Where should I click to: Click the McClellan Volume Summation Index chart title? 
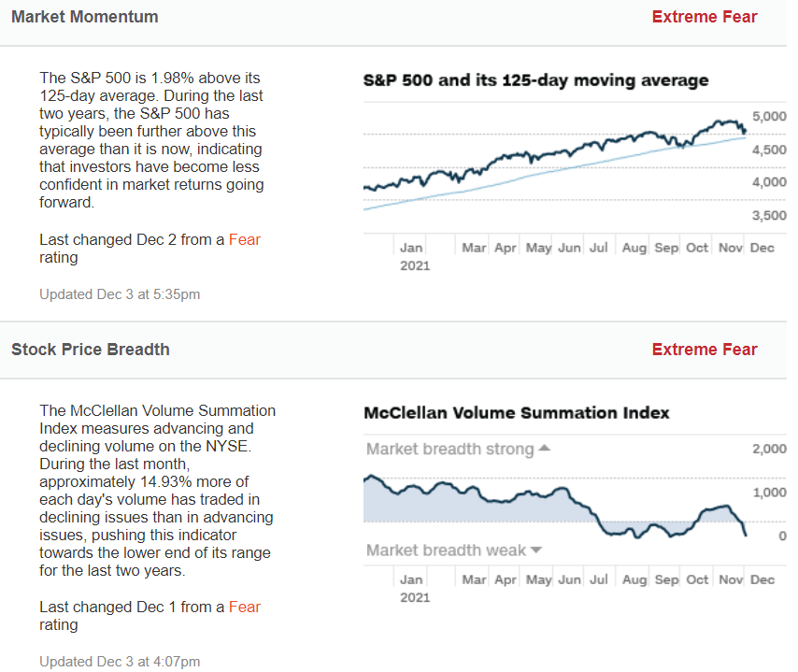click(516, 412)
